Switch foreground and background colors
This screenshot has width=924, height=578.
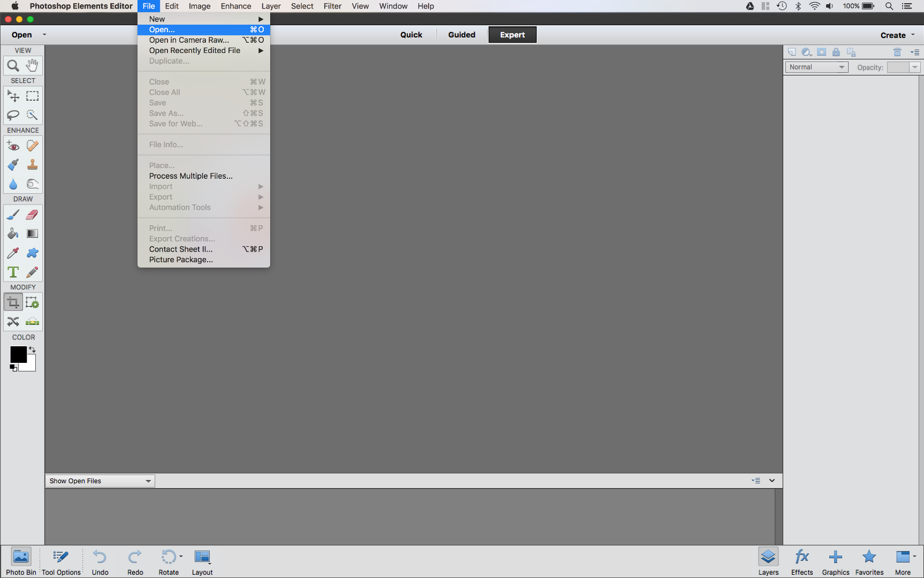pos(32,349)
